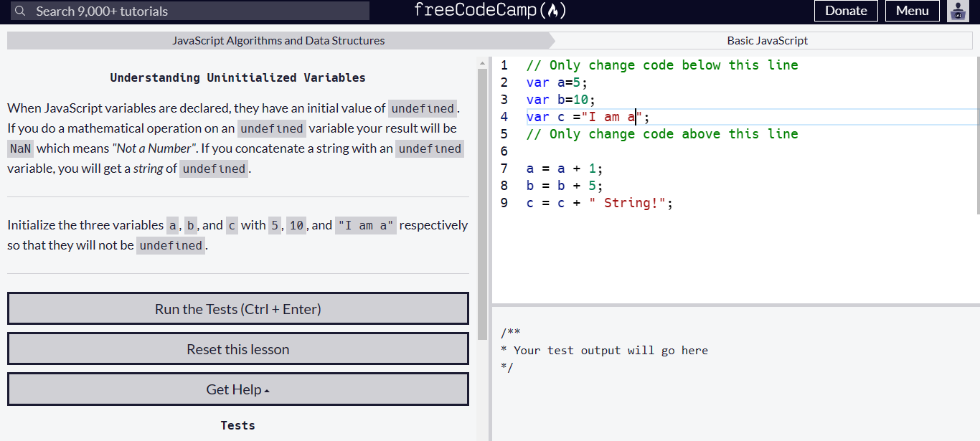980x441 pixels.
Task: Place cursor in line 3 var b=10
Action: [x=561, y=100]
